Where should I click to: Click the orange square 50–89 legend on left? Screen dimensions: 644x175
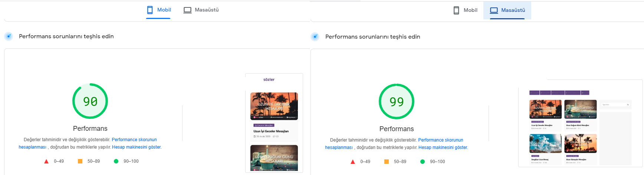(x=80, y=161)
